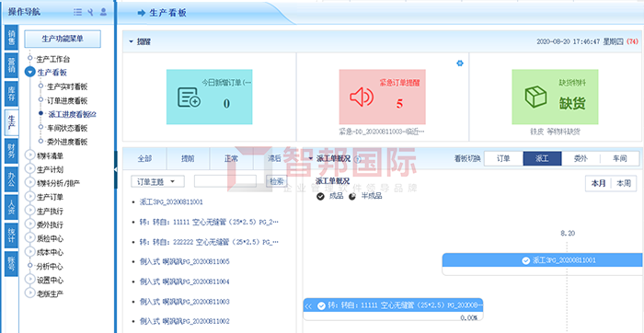
Task: Switch board to 订单 view
Action: [503, 158]
